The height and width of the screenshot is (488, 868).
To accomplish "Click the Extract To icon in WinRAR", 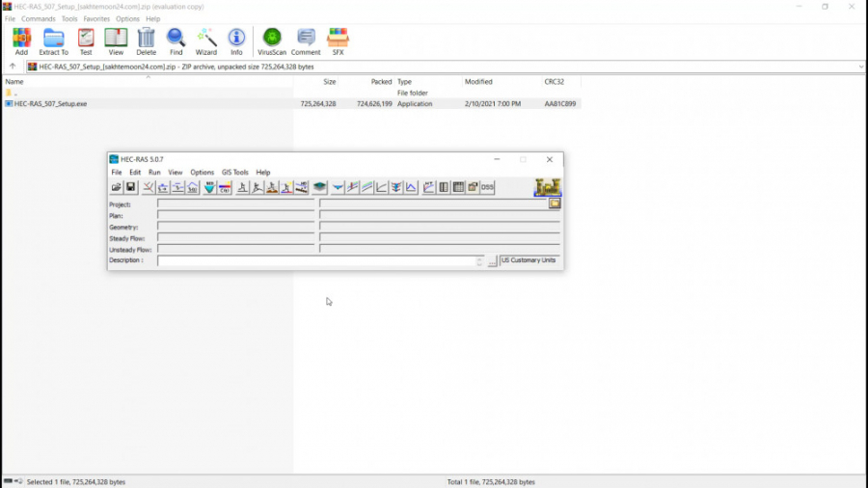I will [x=53, y=41].
